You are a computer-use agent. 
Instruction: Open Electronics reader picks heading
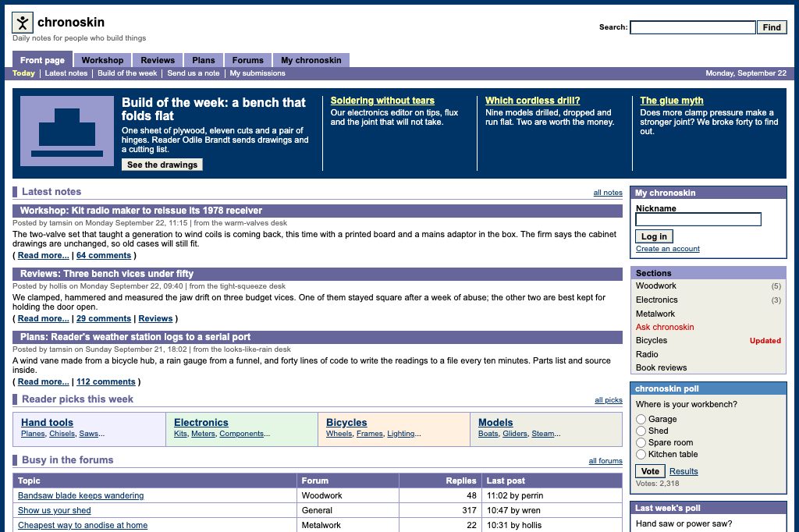click(x=201, y=423)
